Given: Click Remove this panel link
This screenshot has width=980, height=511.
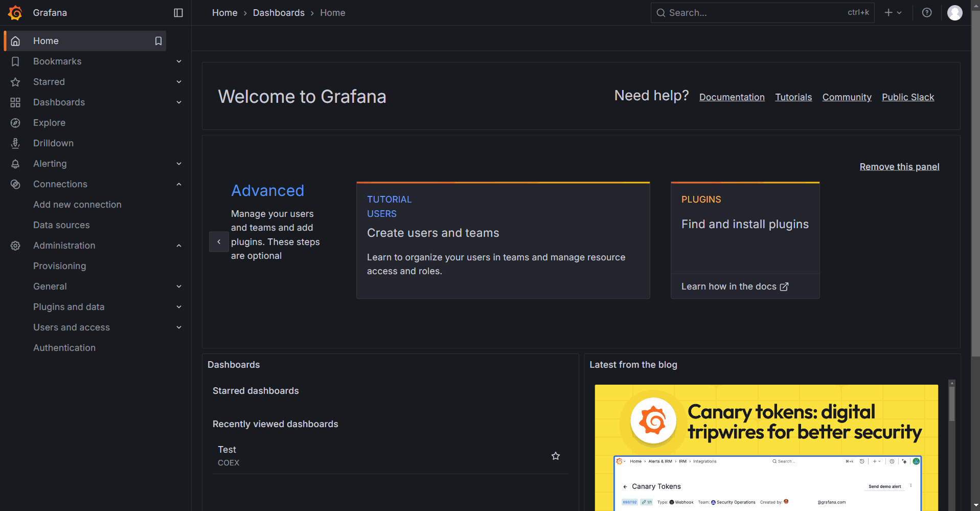Looking at the screenshot, I should (899, 167).
